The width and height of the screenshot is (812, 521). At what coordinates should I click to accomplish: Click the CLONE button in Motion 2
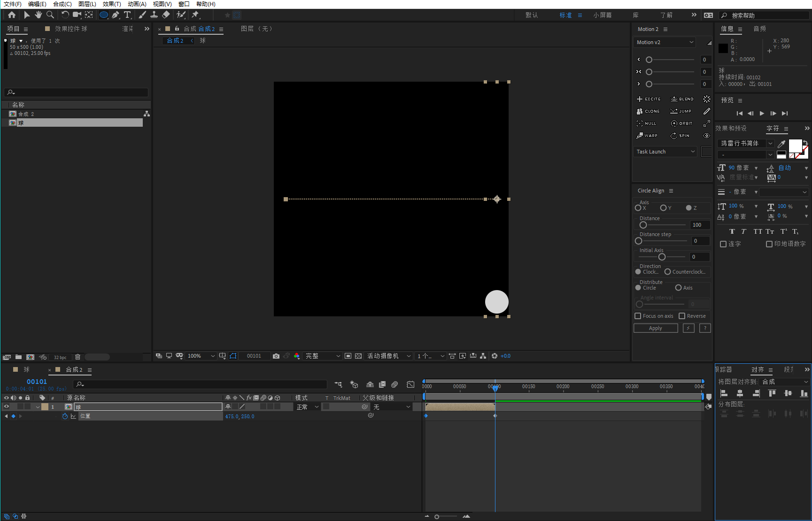click(648, 111)
